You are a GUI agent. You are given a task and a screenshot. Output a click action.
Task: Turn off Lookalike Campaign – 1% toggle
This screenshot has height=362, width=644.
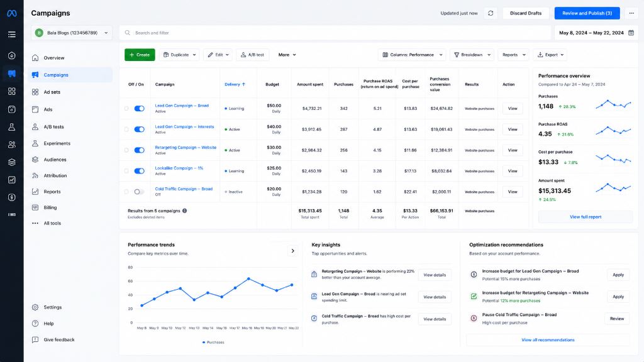click(x=139, y=171)
